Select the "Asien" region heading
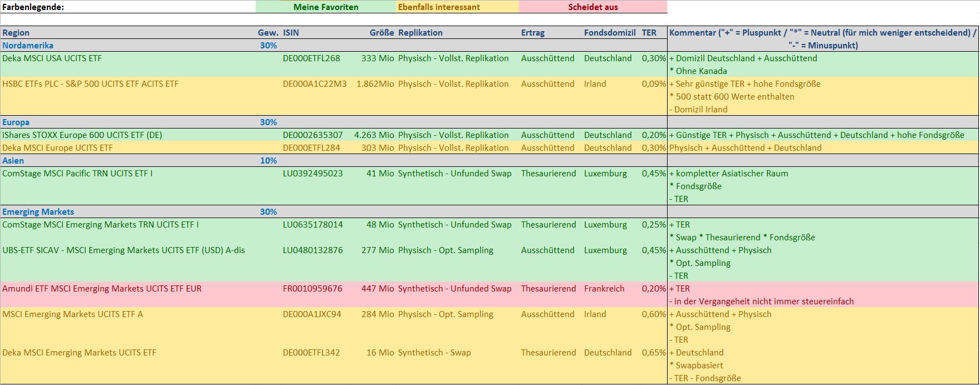Image resolution: width=980 pixels, height=385 pixels. tap(13, 161)
